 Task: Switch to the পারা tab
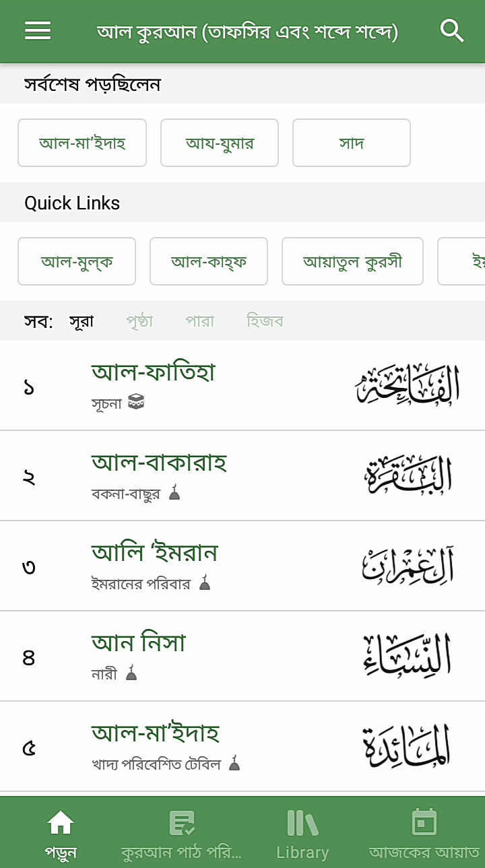click(x=200, y=321)
